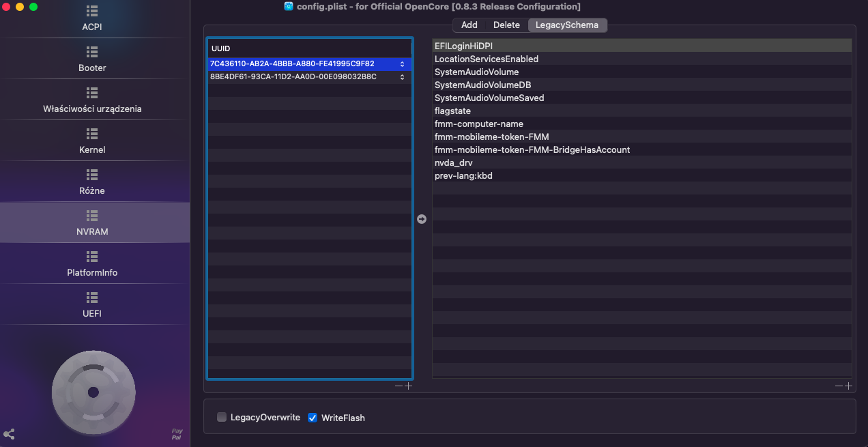This screenshot has width=868, height=447.
Task: Add new UUID entry with plus button
Action: click(x=408, y=386)
